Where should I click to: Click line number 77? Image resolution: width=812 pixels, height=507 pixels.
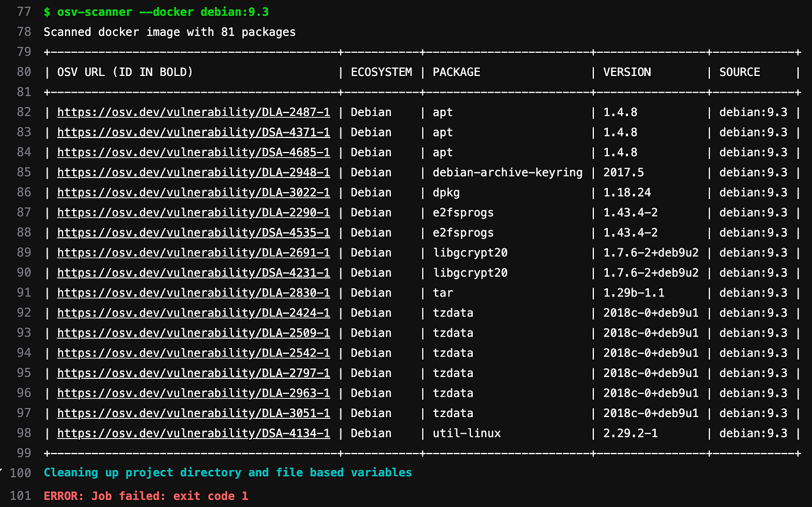24,12
